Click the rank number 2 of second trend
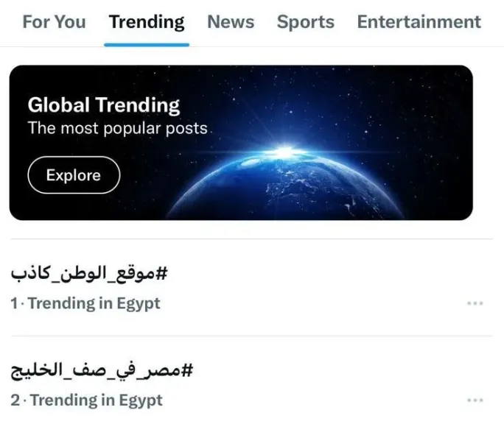This screenshot has height=424, width=504. tap(15, 400)
